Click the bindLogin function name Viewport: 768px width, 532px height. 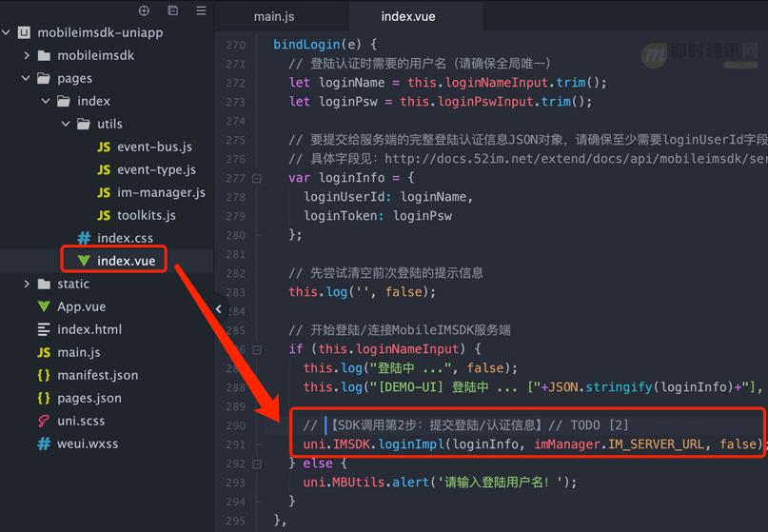point(306,45)
